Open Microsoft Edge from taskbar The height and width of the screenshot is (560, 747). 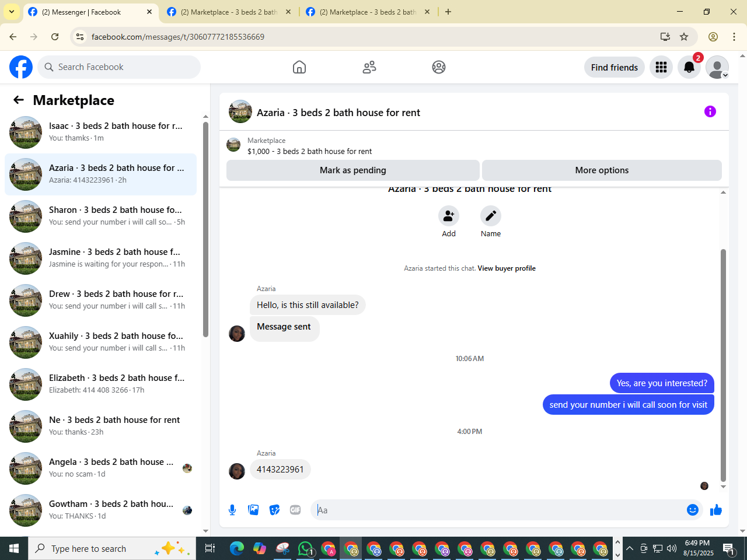click(237, 548)
